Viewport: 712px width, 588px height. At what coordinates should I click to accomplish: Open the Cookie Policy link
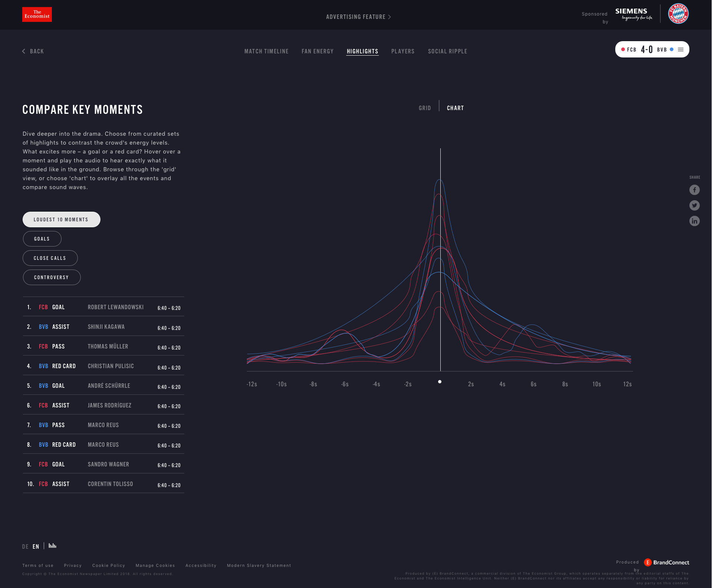coord(109,565)
